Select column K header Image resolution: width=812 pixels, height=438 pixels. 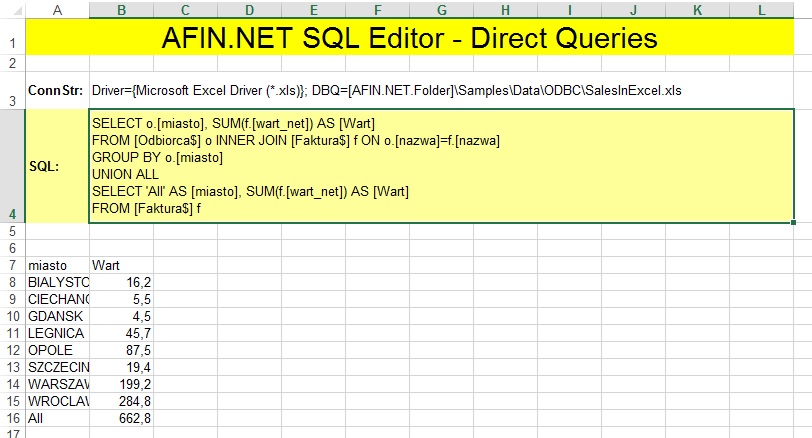tap(697, 10)
